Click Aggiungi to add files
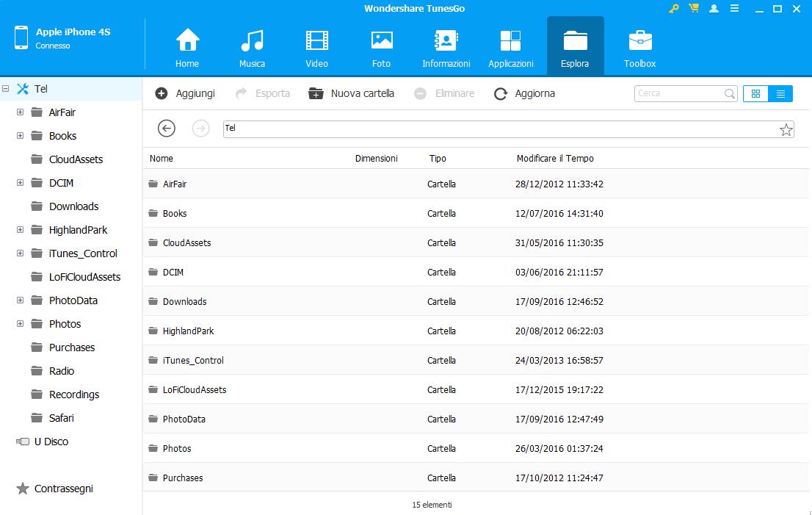Screen dimensions: 812x515 (185, 93)
